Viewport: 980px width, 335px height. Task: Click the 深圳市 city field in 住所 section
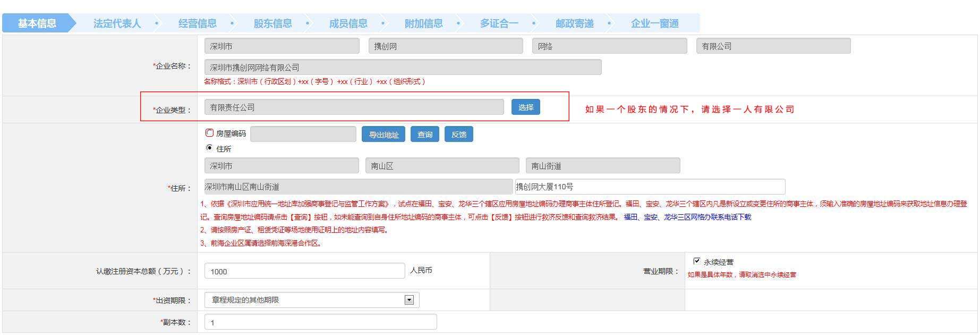pos(282,165)
